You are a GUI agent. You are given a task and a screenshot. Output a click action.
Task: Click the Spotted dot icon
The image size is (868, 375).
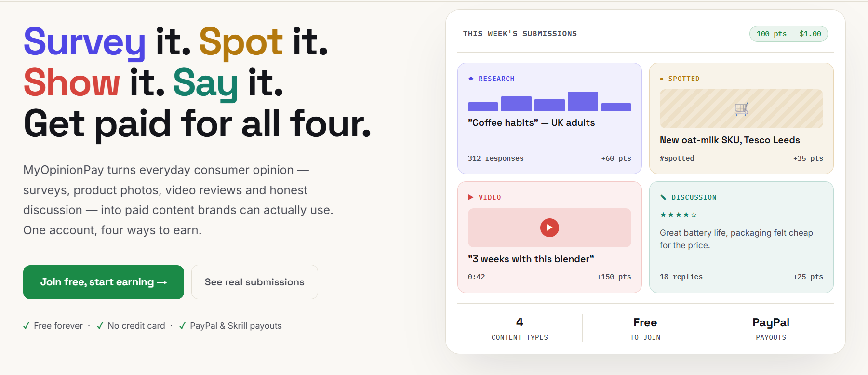pos(662,79)
